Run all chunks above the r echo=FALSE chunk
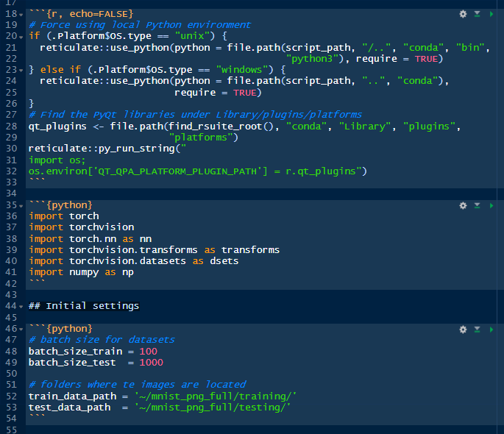504x434 pixels. (x=477, y=14)
